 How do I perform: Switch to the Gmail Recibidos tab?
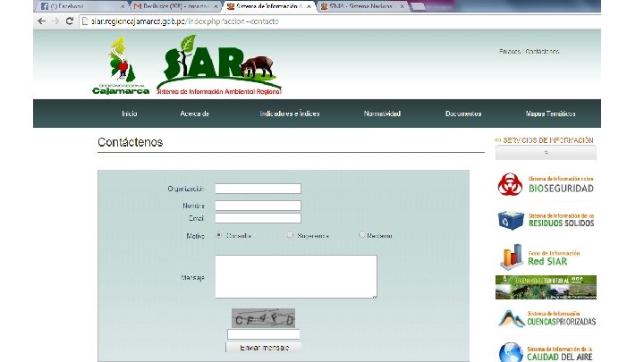point(174,6)
